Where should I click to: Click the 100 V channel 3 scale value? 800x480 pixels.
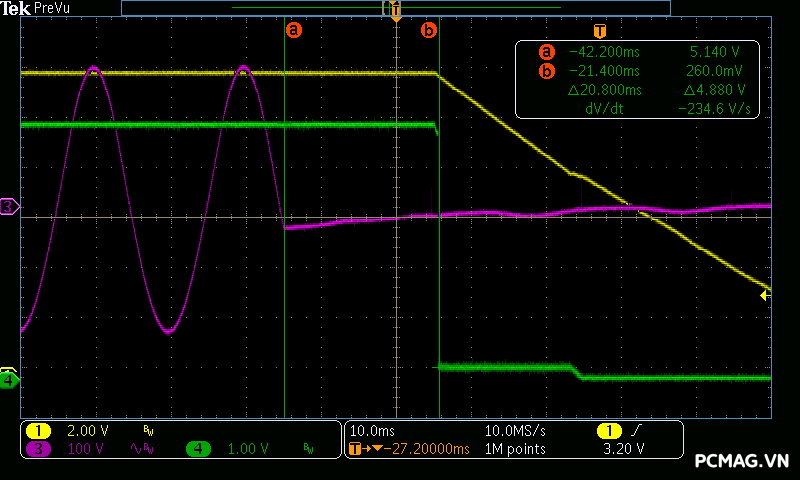tap(86, 449)
